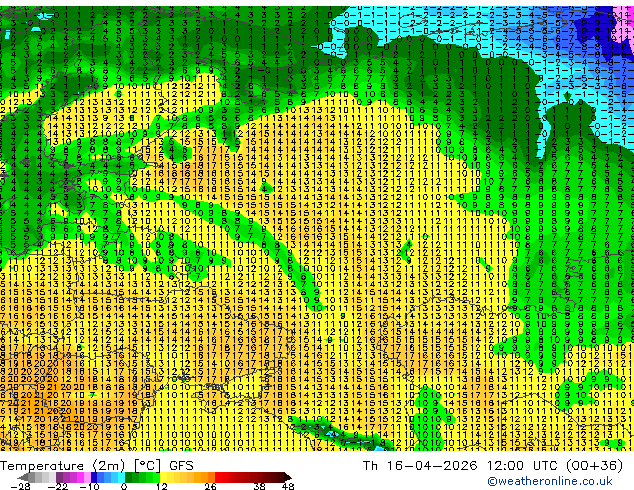
Task: Pick the dark purple swatch above -22
Action: (x=59, y=477)
